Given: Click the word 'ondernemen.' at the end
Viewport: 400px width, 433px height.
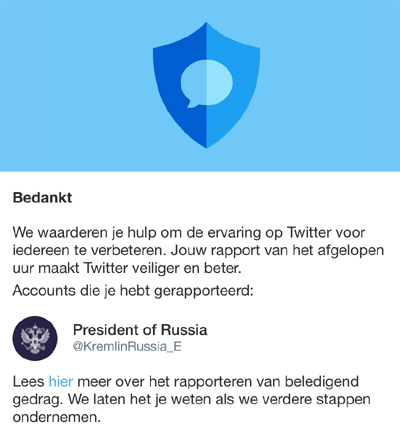Looking at the screenshot, I should point(57,417).
